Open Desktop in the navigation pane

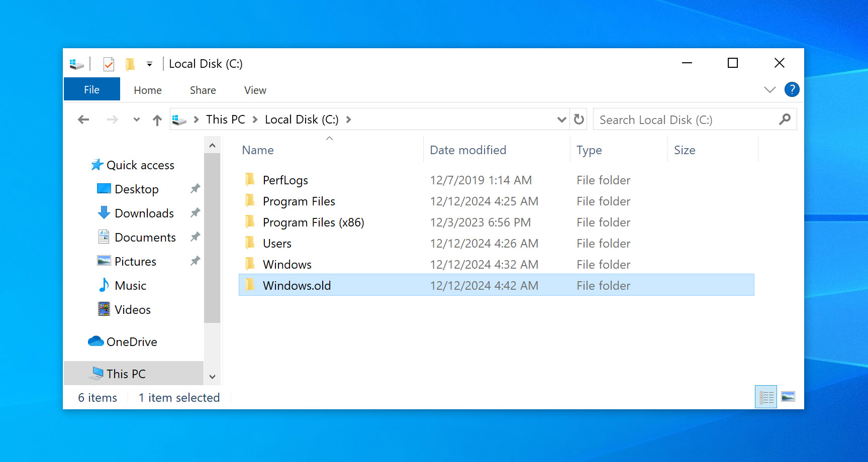tap(137, 189)
